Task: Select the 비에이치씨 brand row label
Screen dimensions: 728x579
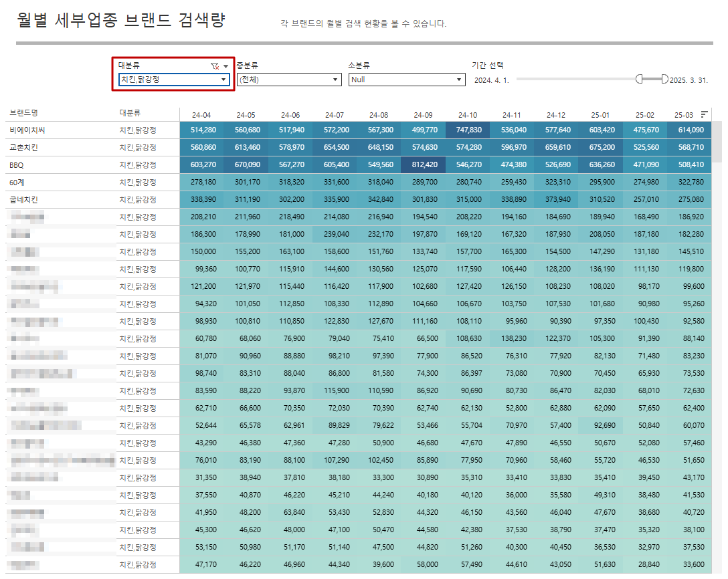Action: pos(27,130)
